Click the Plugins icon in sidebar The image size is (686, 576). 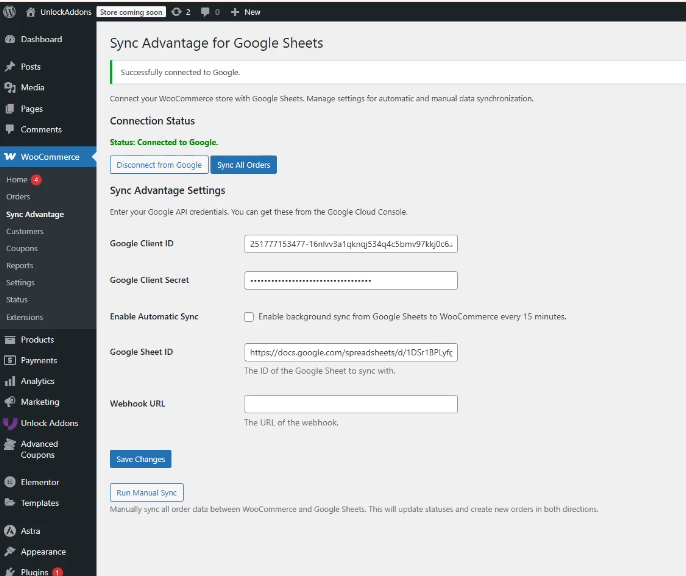tap(10, 572)
